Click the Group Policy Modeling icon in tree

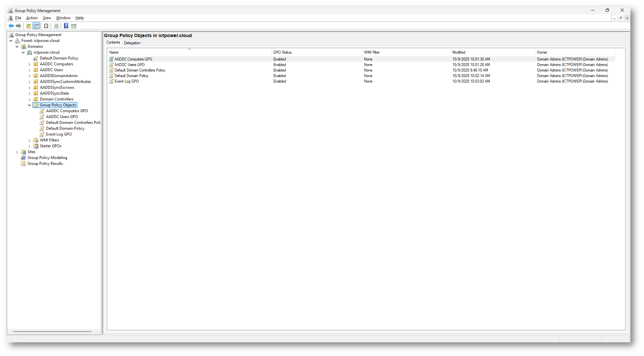pos(23,158)
